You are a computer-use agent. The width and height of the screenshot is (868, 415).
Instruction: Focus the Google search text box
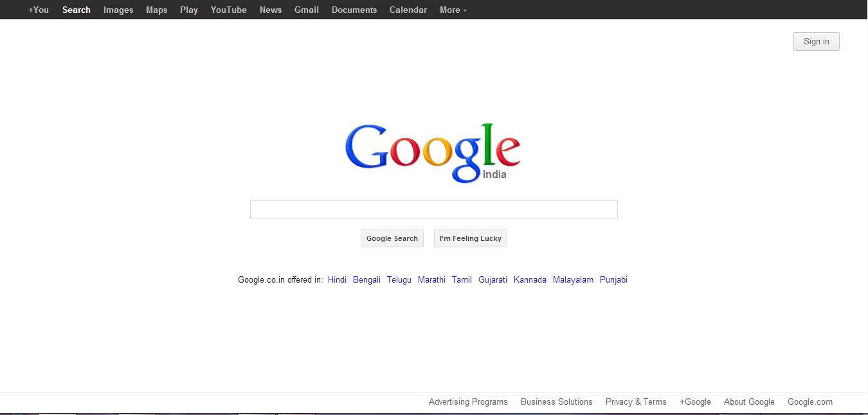[x=434, y=209]
